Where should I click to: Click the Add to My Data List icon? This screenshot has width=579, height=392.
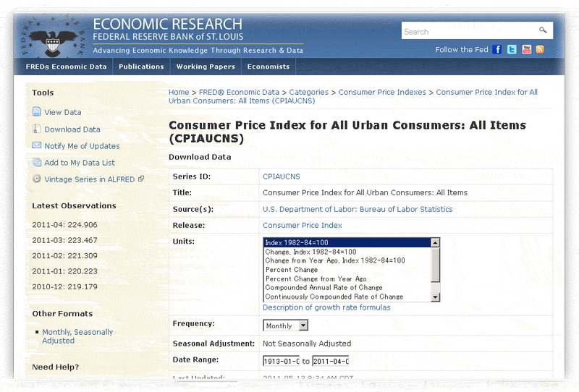click(x=37, y=162)
